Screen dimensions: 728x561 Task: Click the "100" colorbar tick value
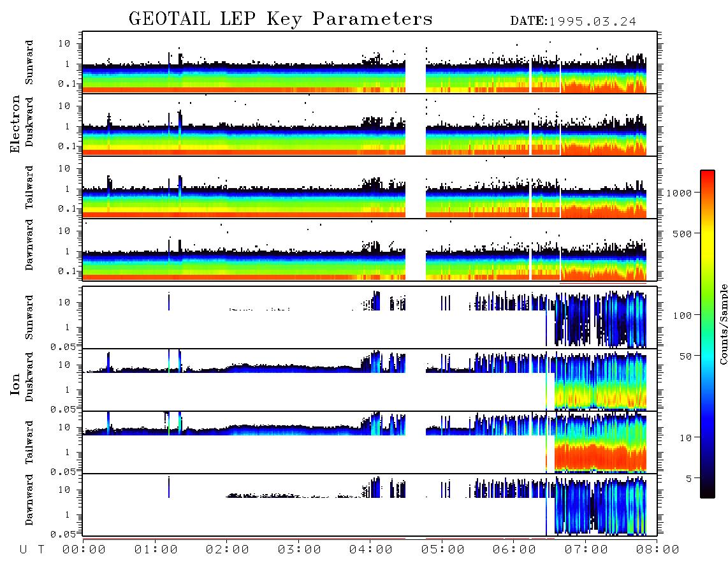[683, 316]
